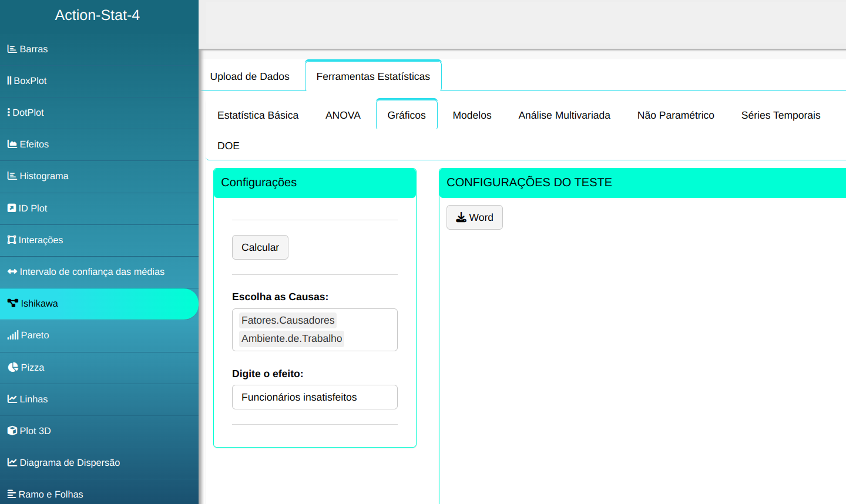This screenshot has height=504, width=846.
Task: Download the report with Word button
Action: pyautogui.click(x=475, y=217)
